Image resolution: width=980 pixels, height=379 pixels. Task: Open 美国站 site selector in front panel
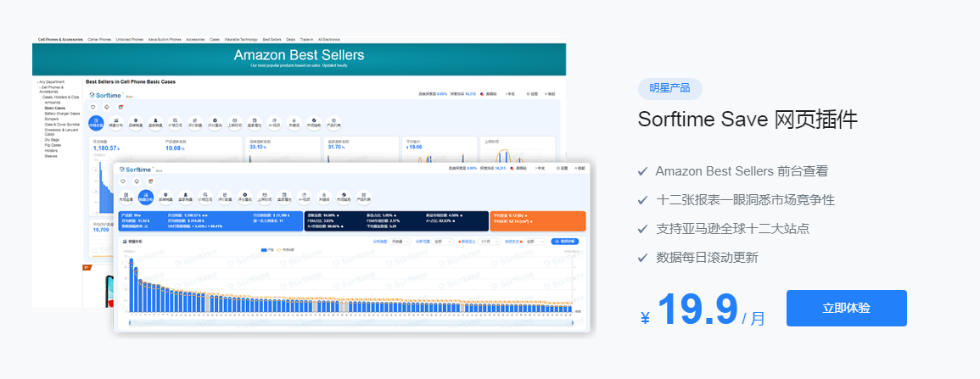(520, 169)
